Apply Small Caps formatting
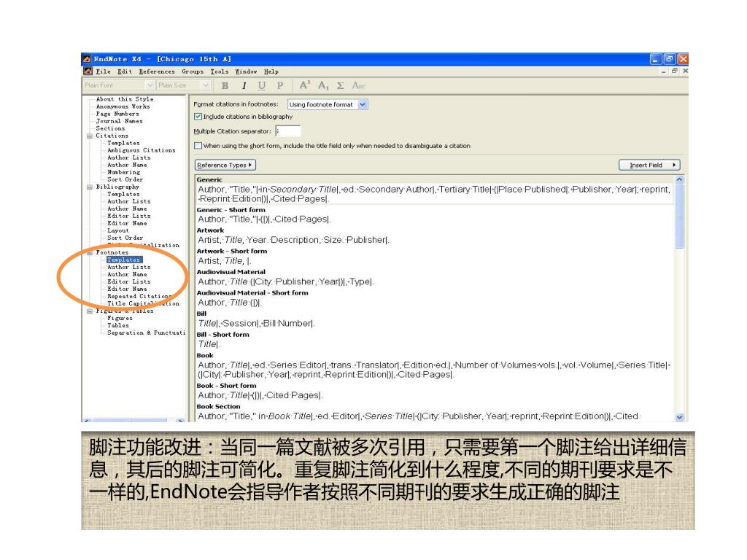 [x=359, y=86]
